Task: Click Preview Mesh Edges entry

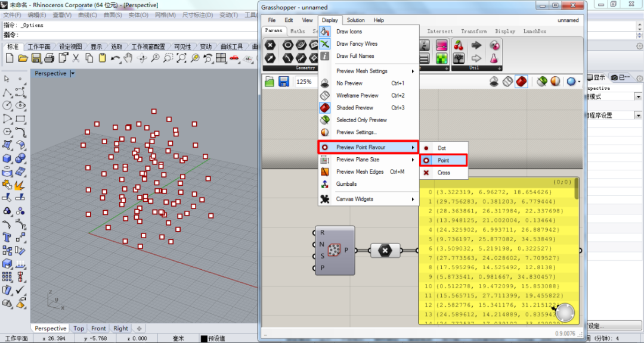Action: pyautogui.click(x=369, y=172)
